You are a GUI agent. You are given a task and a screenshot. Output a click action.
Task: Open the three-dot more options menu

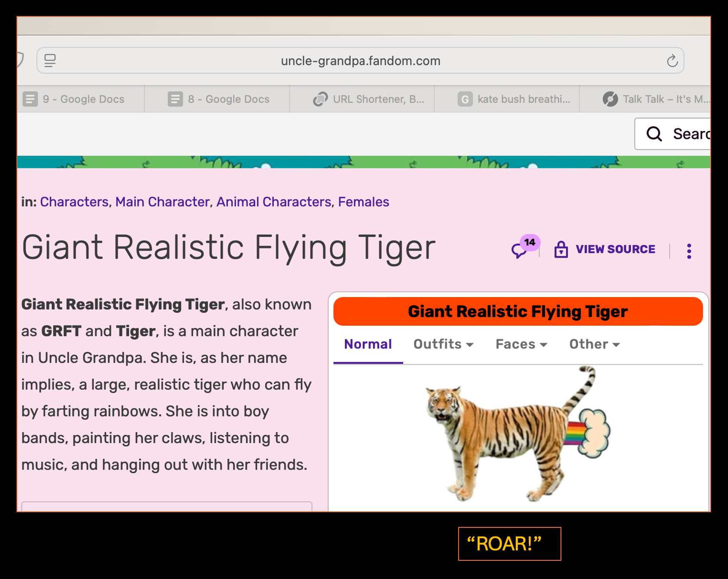(x=689, y=251)
